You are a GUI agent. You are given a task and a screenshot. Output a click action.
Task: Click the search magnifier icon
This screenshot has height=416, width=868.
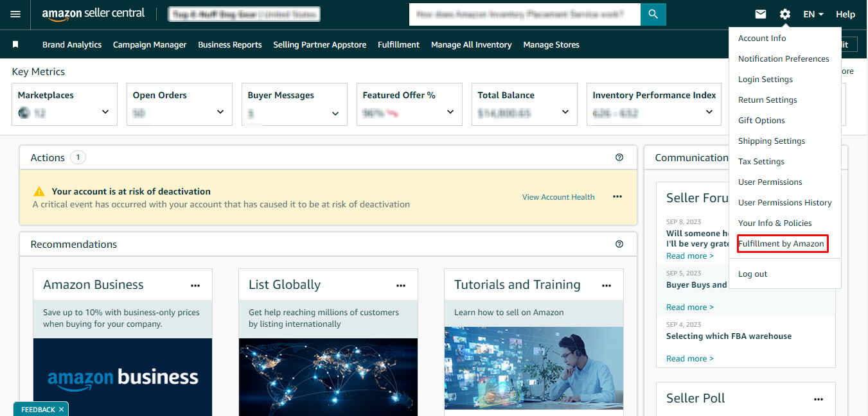[653, 13]
